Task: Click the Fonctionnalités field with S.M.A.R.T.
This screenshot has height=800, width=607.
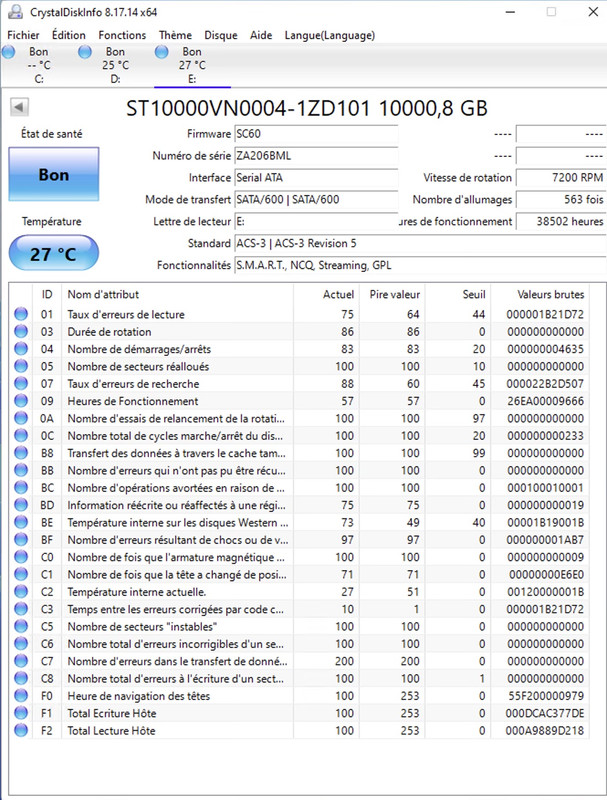Action: click(420, 265)
